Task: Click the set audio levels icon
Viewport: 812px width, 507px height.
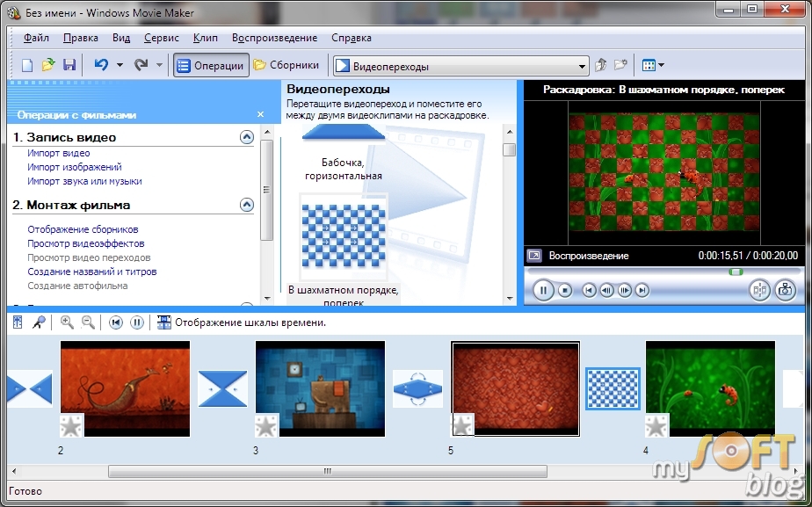Action: 17,322
